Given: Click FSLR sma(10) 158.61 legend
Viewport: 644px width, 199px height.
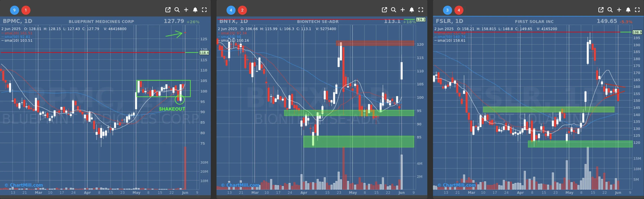Looking at the screenshot, I should (450, 40).
